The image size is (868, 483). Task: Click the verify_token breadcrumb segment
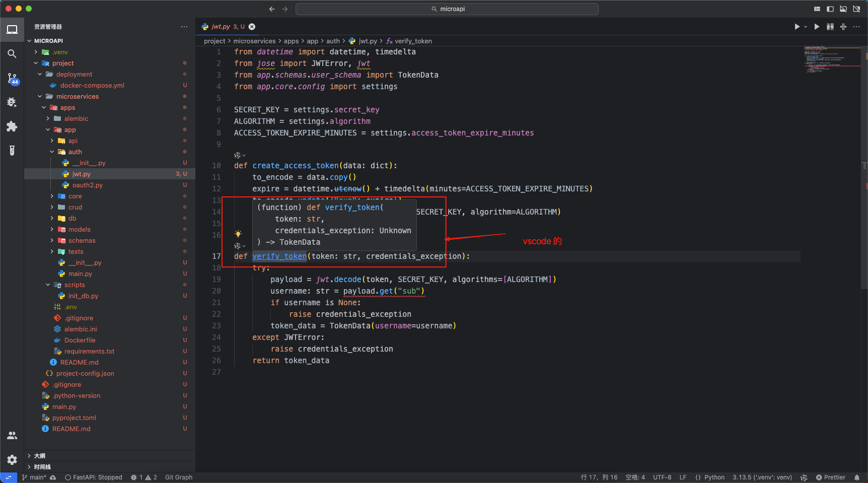click(x=413, y=41)
